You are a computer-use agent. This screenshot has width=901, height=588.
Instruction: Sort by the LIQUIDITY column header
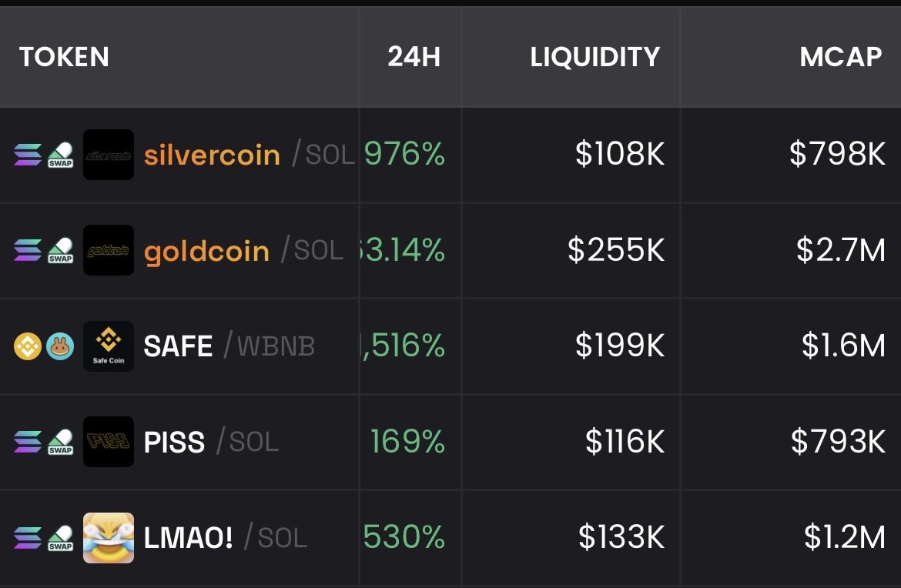pyautogui.click(x=595, y=57)
